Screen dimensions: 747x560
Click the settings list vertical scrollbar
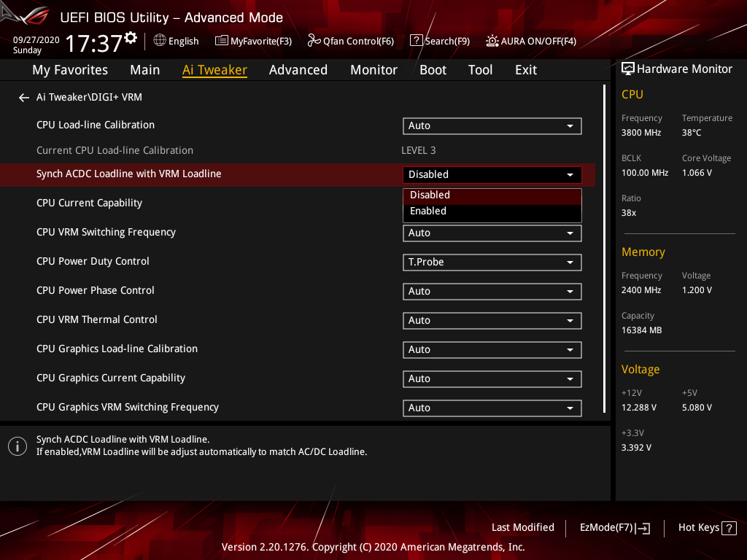[x=604, y=249]
